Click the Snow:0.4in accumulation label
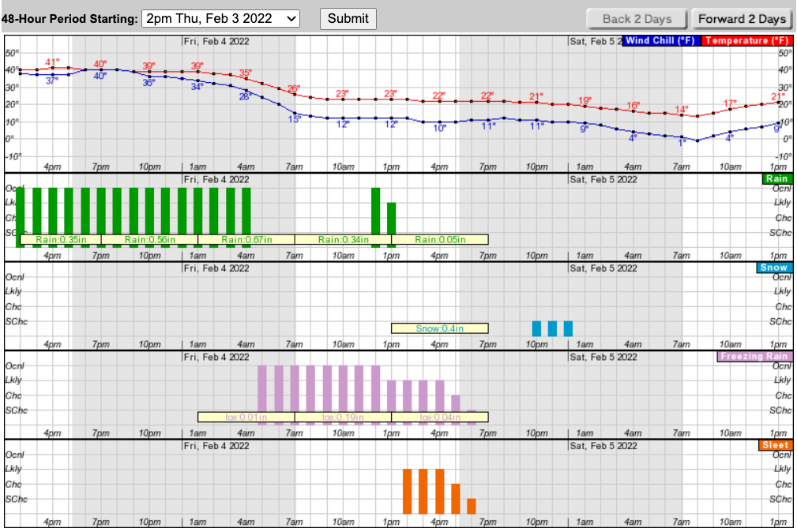The image size is (797, 532). tap(439, 328)
